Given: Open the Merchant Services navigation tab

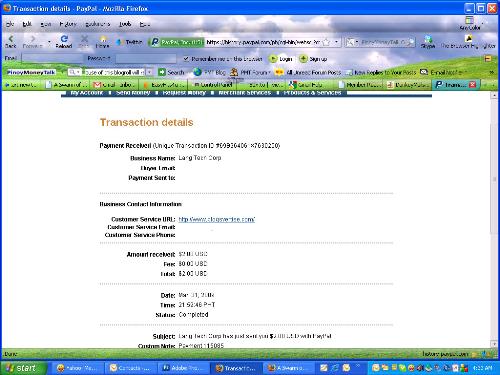Looking at the screenshot, I should tap(244, 93).
